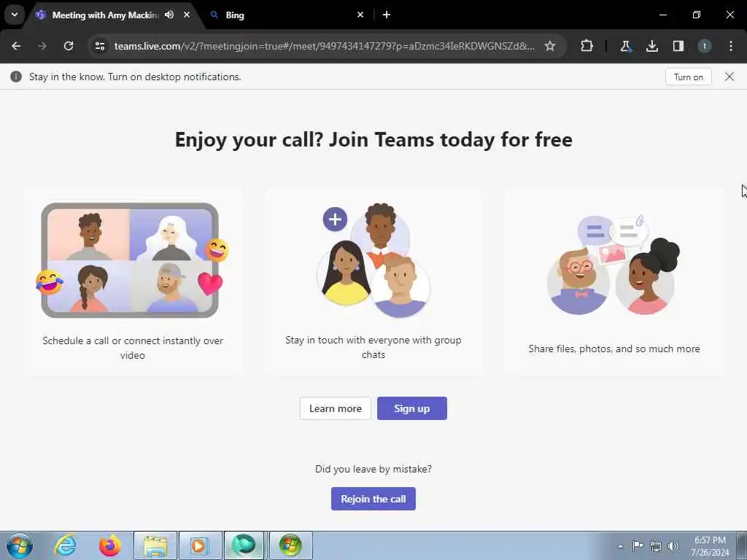This screenshot has width=747, height=560.
Task: Go forward in browser history
Action: click(x=42, y=46)
